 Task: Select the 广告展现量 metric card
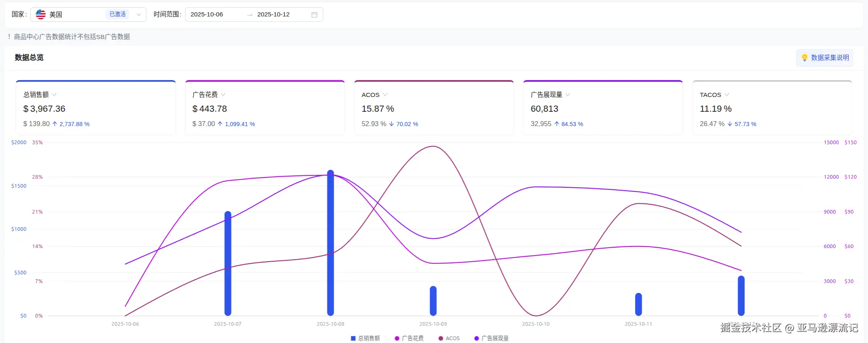pyautogui.click(x=603, y=108)
